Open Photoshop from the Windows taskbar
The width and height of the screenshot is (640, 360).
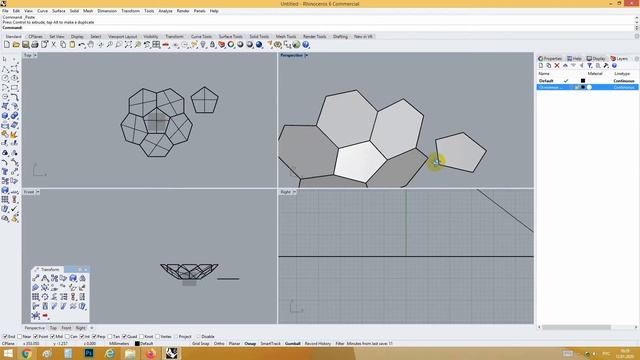tap(89, 353)
